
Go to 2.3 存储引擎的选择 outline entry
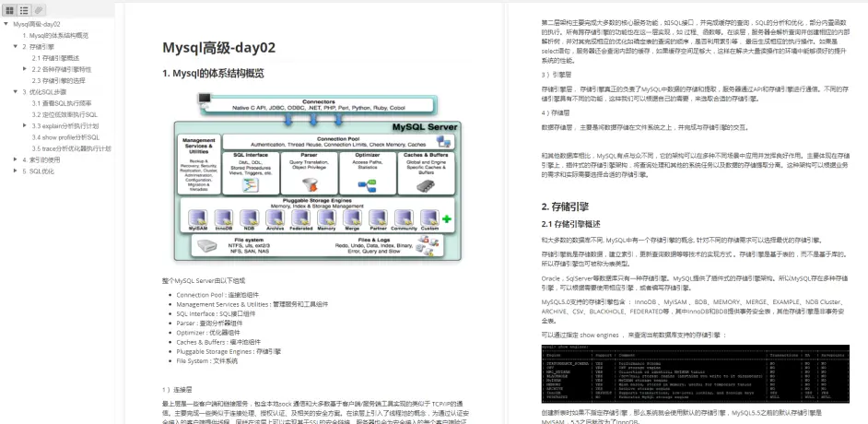point(59,81)
